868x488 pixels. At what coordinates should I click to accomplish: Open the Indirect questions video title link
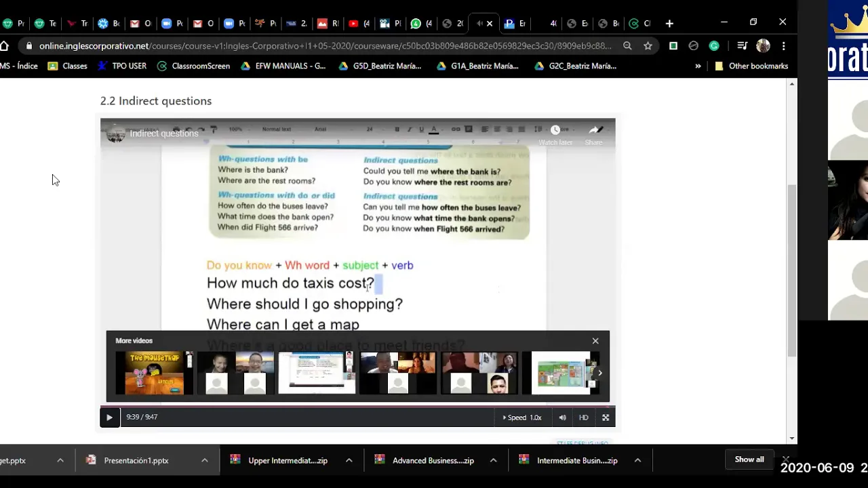[164, 134]
